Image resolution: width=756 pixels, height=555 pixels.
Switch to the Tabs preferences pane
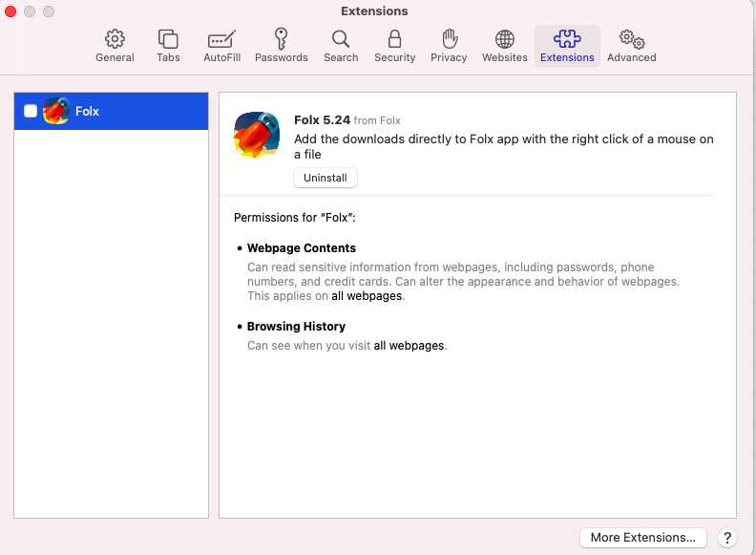coord(168,47)
